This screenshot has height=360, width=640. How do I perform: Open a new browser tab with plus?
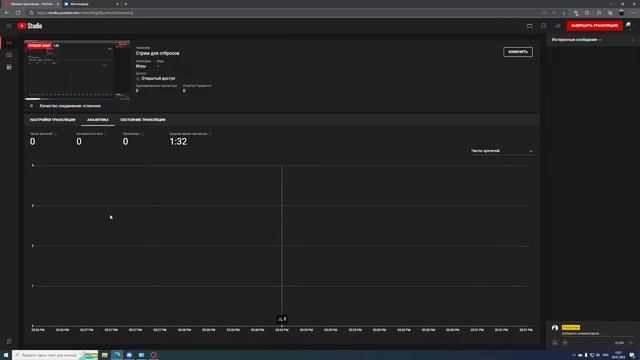126,4
